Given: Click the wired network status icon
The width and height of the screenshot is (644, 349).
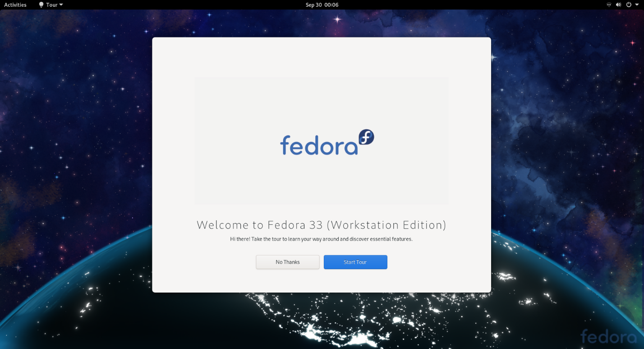Looking at the screenshot, I should (609, 5).
